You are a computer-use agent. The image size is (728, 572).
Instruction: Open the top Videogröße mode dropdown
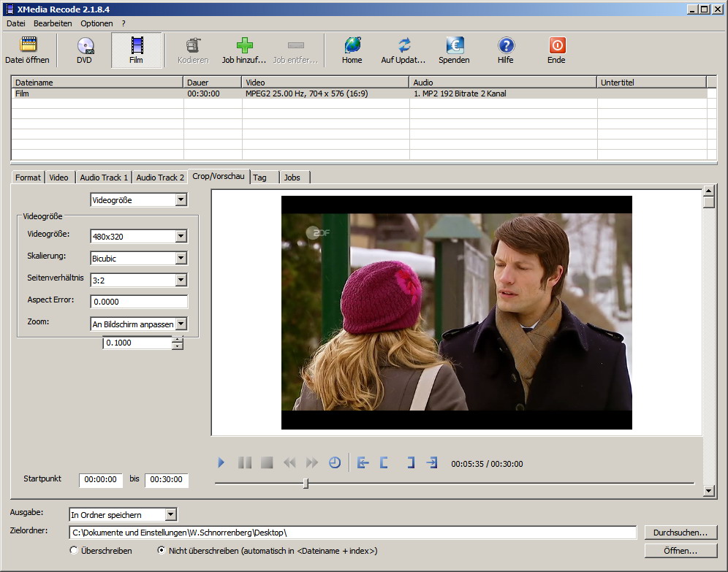(x=181, y=200)
